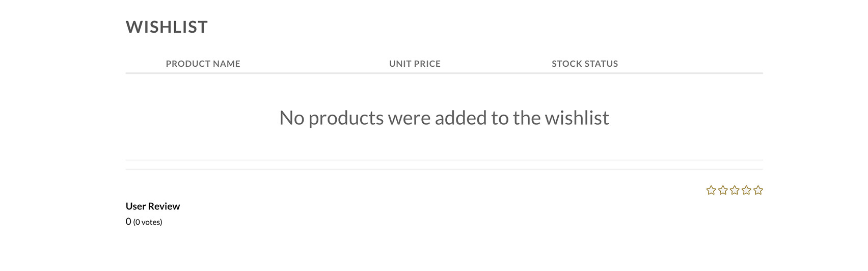Click the WISHLIST page heading
868x271 pixels.
(167, 27)
